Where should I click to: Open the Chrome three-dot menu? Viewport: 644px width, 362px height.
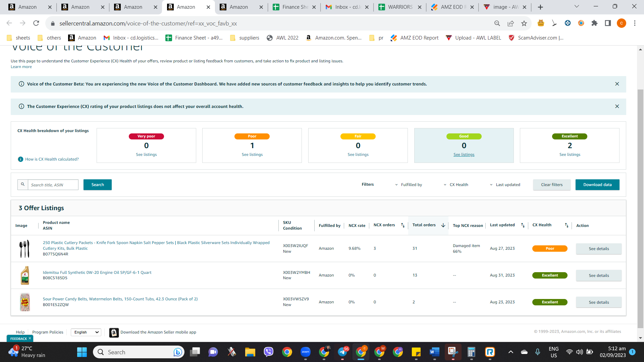pyautogui.click(x=635, y=23)
